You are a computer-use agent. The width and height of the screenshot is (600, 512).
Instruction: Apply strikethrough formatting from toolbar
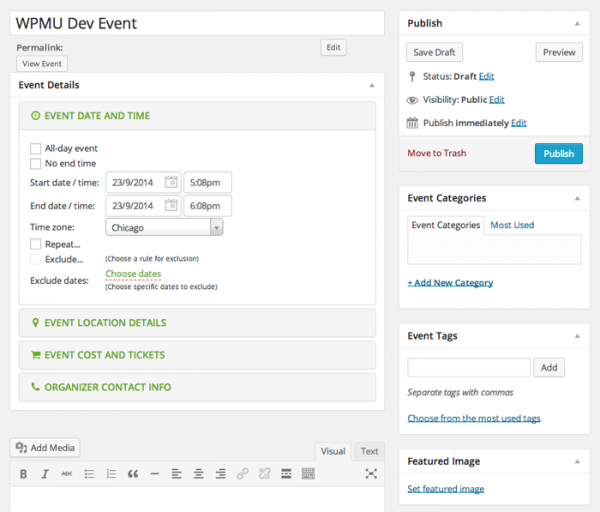tap(67, 474)
